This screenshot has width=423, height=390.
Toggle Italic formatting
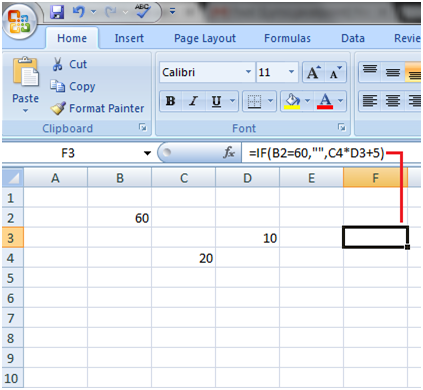tap(193, 101)
